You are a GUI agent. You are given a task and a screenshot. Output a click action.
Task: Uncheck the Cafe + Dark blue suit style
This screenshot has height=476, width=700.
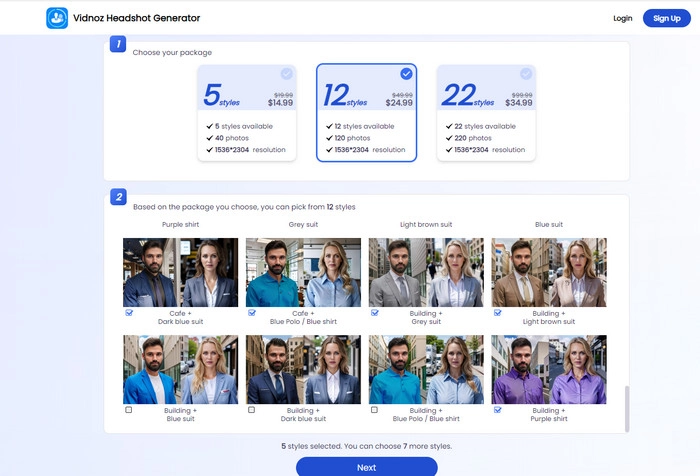pyautogui.click(x=128, y=313)
